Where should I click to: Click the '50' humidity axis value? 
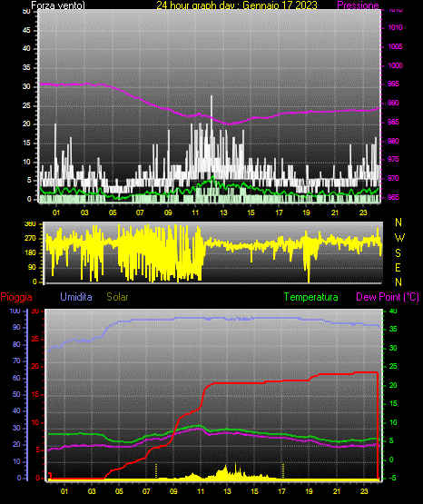point(16,394)
